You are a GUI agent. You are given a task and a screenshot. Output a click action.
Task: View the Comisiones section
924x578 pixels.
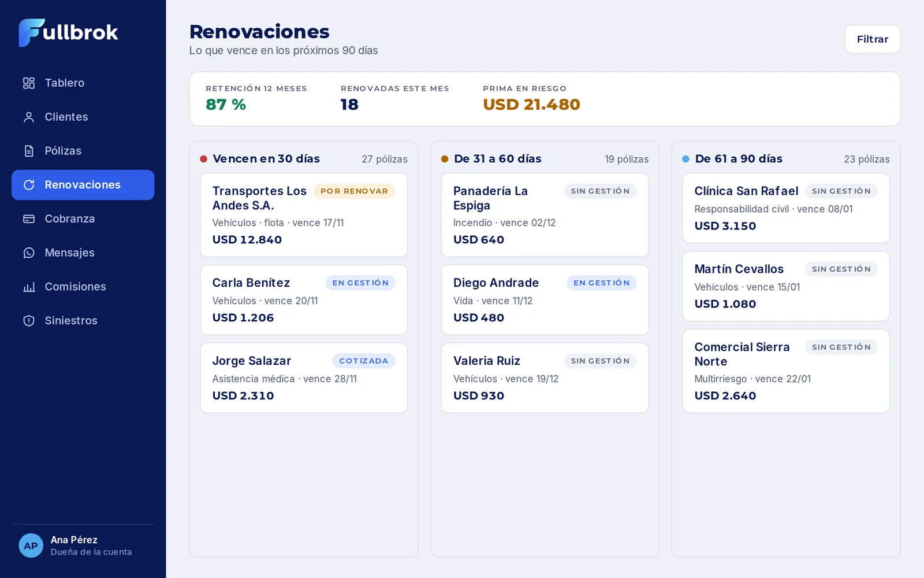point(83,287)
